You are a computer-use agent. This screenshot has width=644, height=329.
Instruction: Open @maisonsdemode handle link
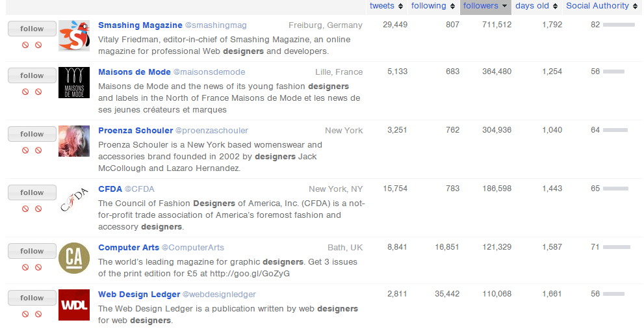[x=209, y=72]
